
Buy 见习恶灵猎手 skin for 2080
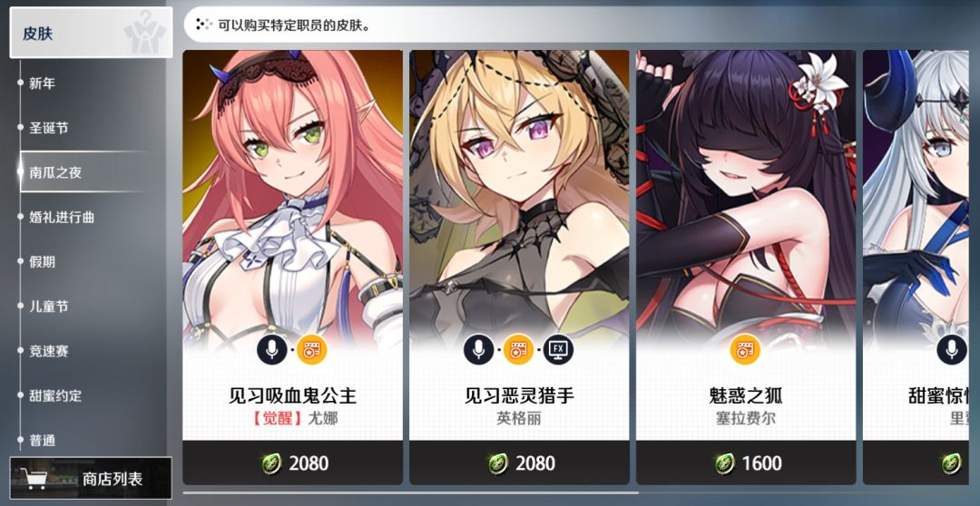(519, 462)
